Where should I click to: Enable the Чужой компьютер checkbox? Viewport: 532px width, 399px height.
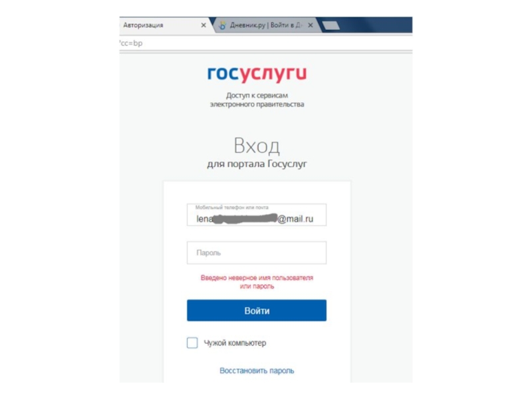(x=192, y=342)
